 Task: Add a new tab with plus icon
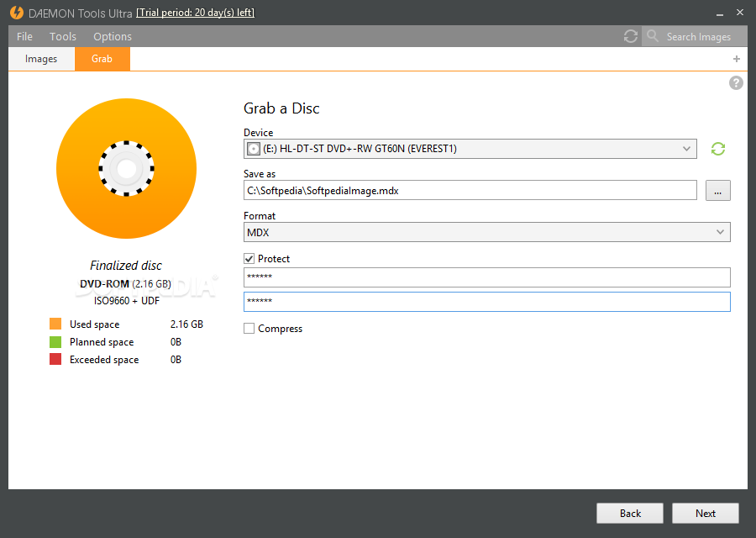click(x=736, y=59)
